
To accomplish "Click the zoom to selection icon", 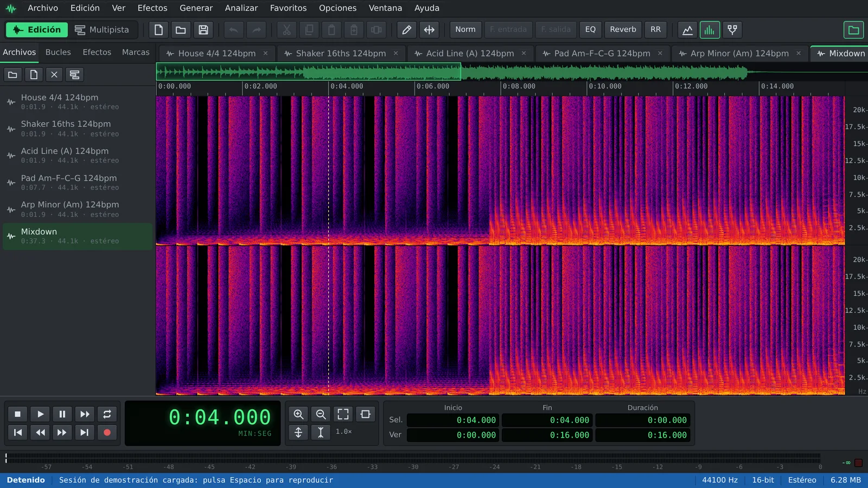I will point(365,414).
